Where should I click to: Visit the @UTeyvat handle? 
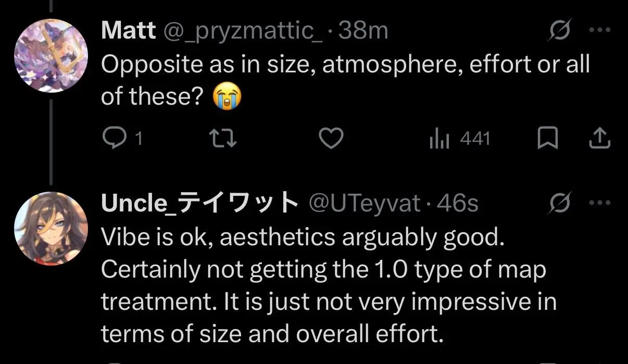point(365,204)
